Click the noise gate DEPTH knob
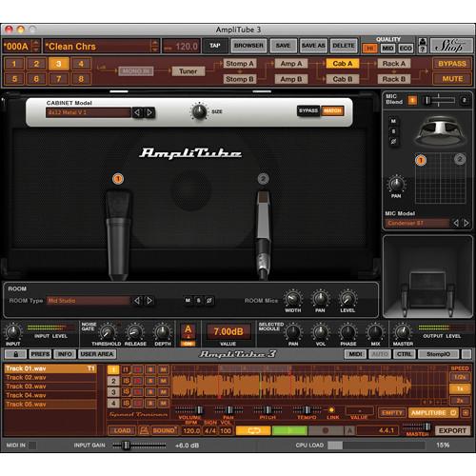 coord(163,332)
